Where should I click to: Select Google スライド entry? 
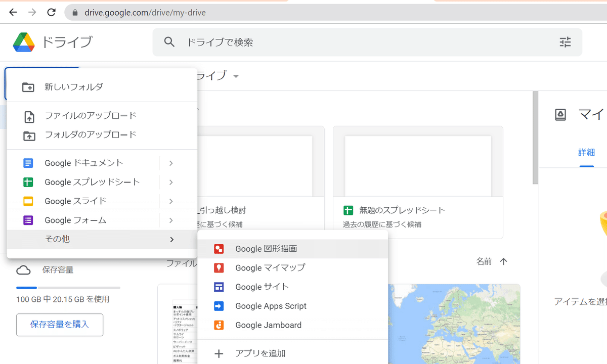102,201
